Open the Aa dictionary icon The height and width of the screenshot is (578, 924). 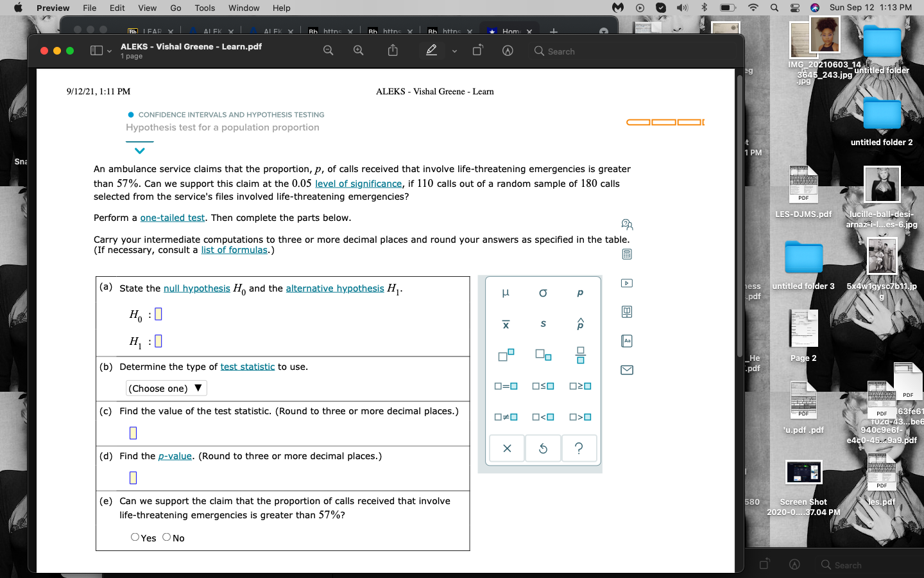click(626, 340)
